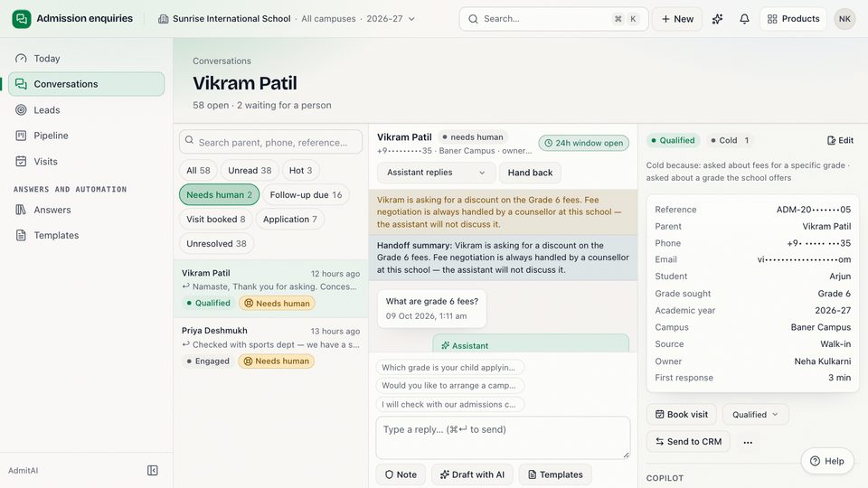The image size is (868, 488).
Task: Click the Handoff summary banner
Action: pyautogui.click(x=503, y=258)
